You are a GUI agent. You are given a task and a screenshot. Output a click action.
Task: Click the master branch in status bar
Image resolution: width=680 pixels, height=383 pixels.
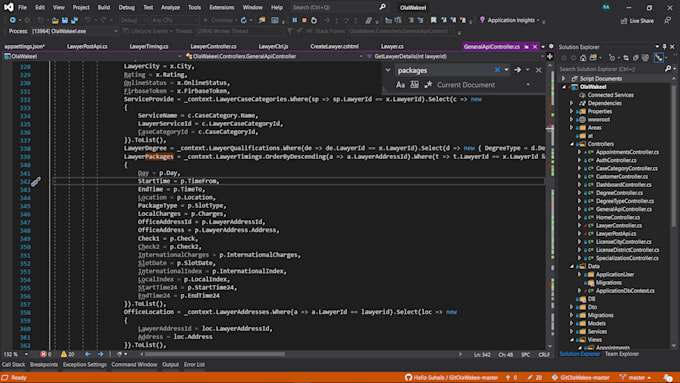point(636,377)
